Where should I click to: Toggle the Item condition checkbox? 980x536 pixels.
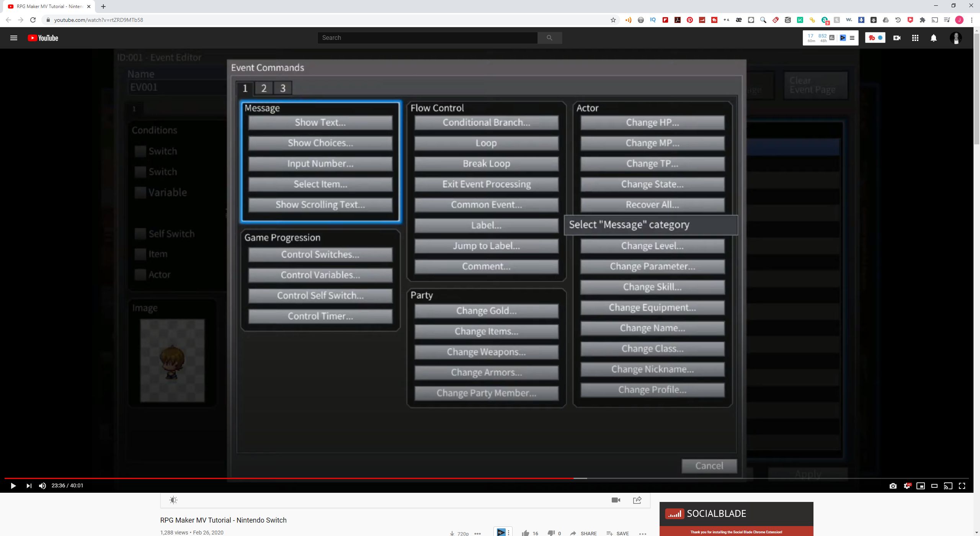(140, 254)
